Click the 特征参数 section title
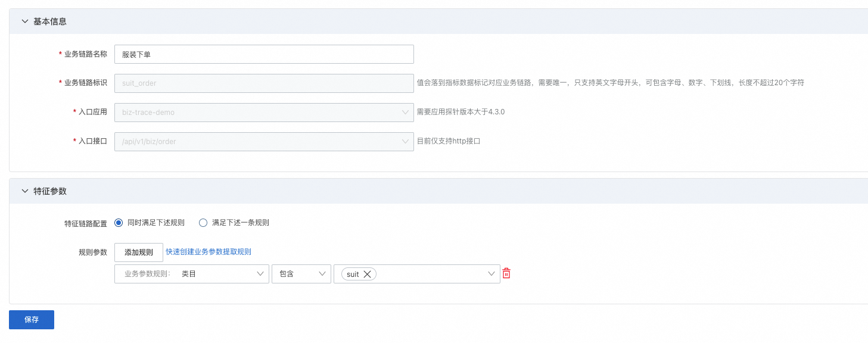 [50, 191]
